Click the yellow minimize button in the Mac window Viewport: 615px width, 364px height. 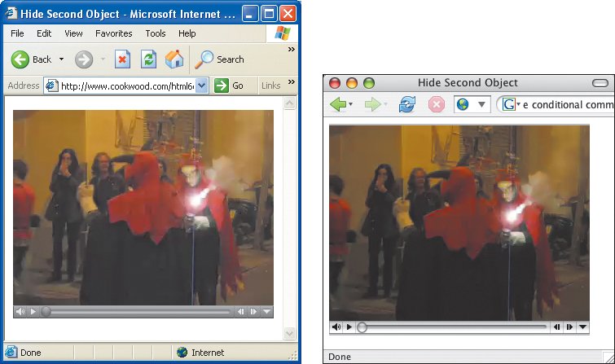(352, 83)
